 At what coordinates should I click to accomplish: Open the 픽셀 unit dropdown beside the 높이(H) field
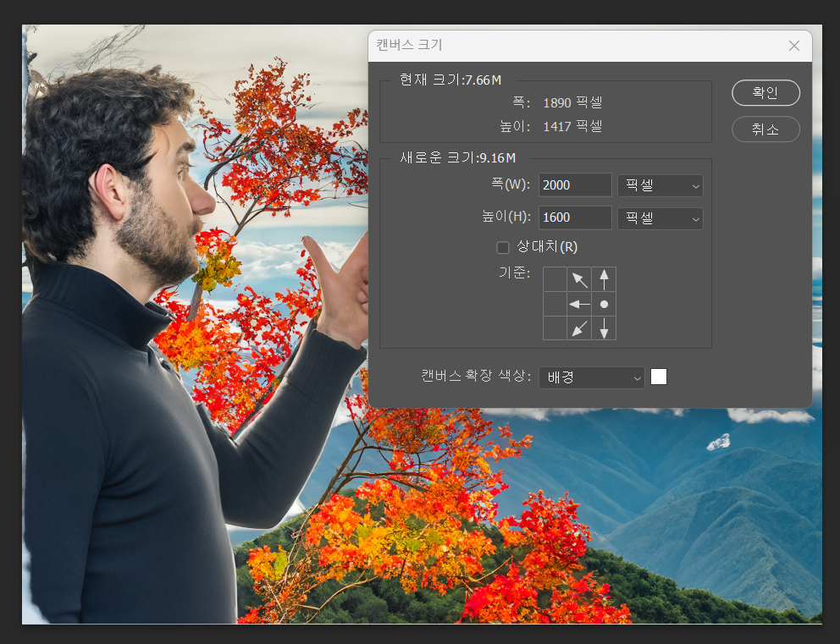(660, 218)
